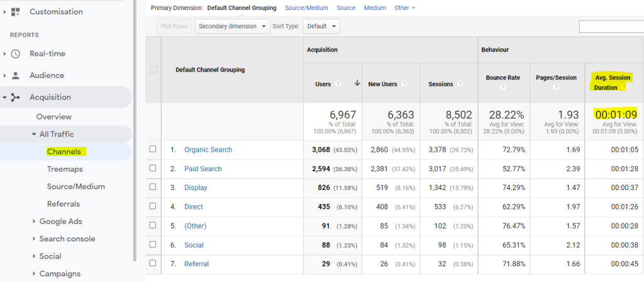Expand the Campaigns subsection
The image size is (644, 282).
(34, 274)
